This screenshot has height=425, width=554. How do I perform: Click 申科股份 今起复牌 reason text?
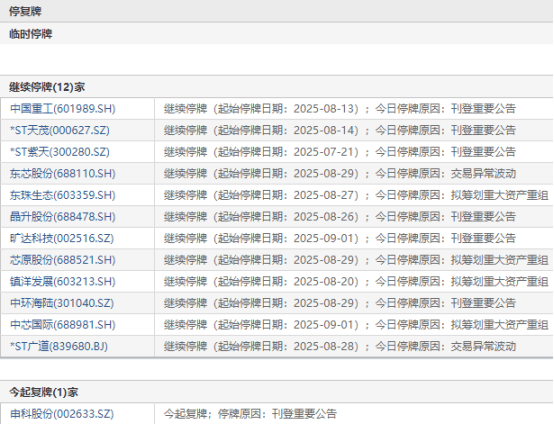250,414
